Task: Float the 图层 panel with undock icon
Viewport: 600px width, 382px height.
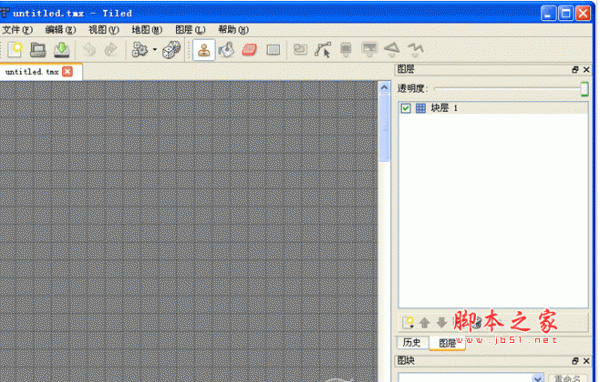Action: pyautogui.click(x=575, y=70)
